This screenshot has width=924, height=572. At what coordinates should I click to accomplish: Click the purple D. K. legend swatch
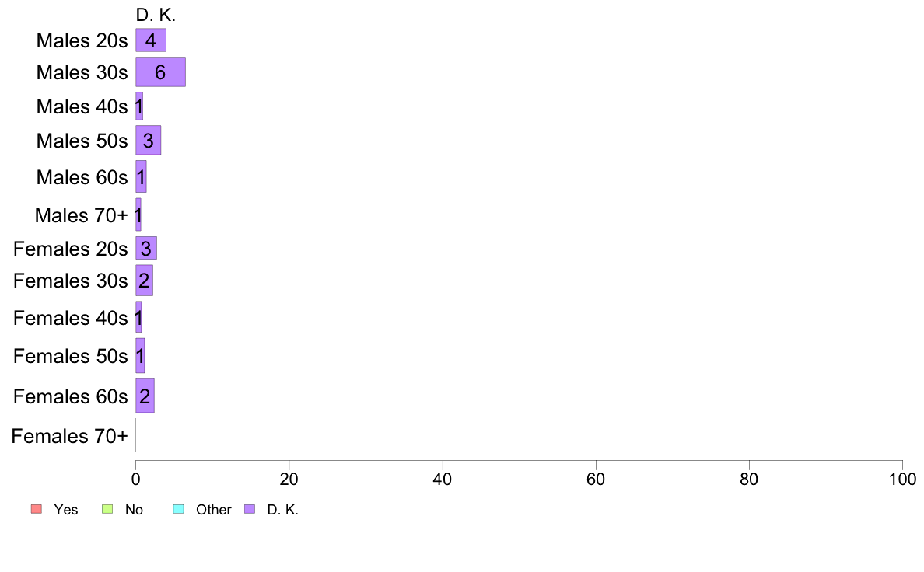click(x=250, y=509)
